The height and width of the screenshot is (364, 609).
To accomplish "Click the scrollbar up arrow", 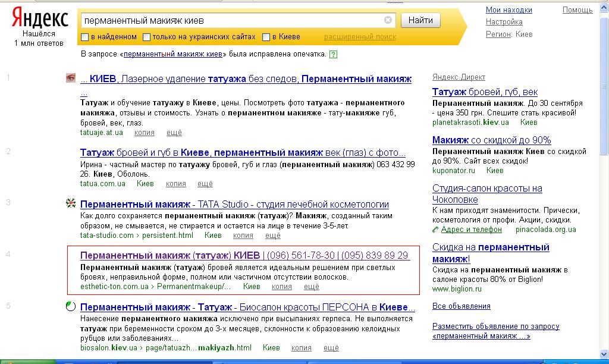I will coord(604,8).
